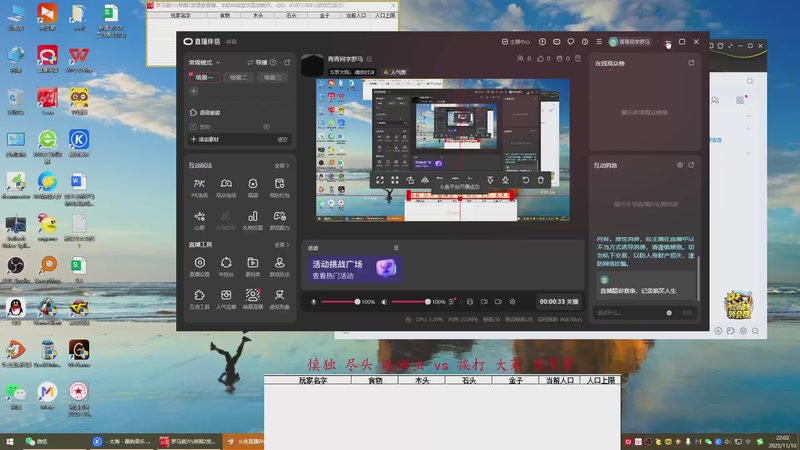Open the activity panel list menu

point(396,248)
